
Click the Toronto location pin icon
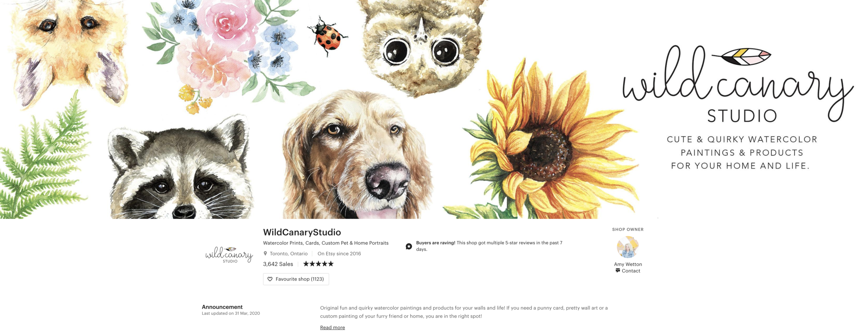[265, 254]
